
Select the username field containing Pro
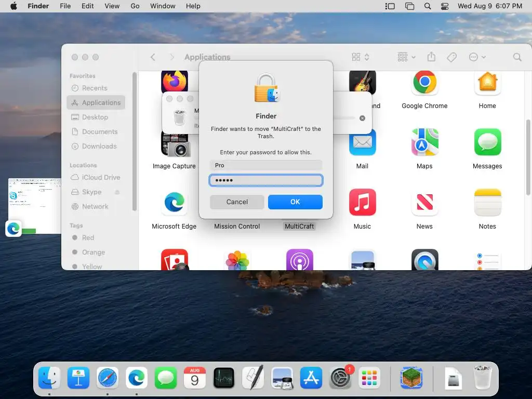click(265, 165)
